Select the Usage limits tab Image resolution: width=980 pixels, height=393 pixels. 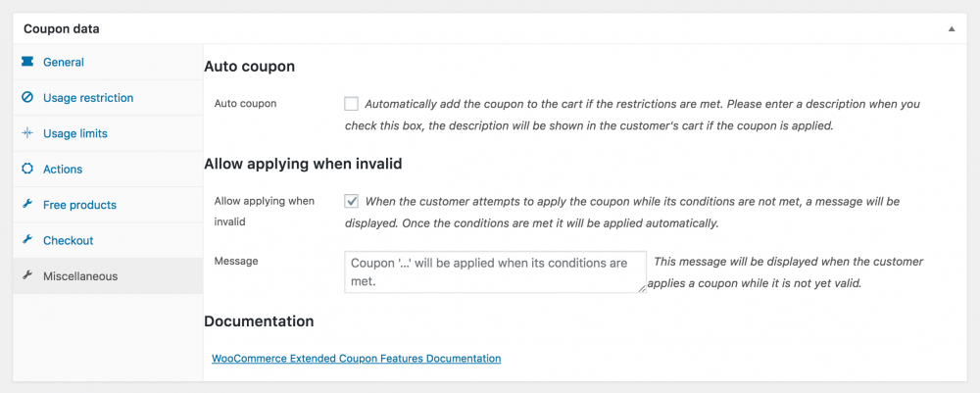75,133
